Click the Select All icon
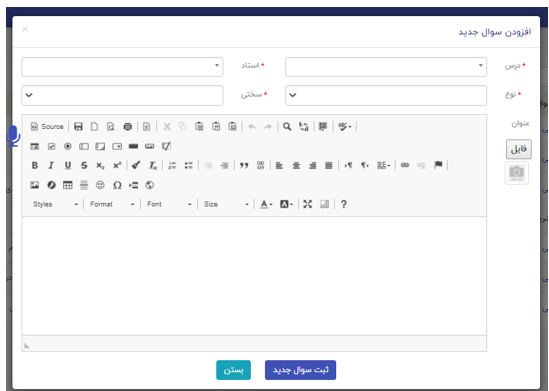Viewport: 549px width, 391px height. coord(323,126)
